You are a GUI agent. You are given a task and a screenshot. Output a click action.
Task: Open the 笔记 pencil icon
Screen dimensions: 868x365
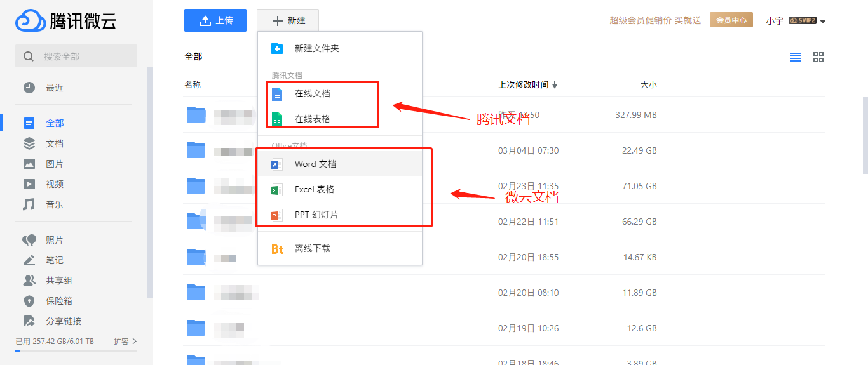(x=29, y=260)
